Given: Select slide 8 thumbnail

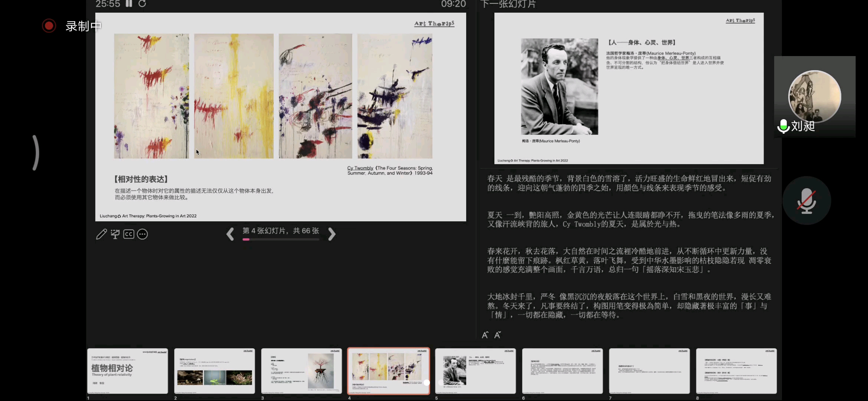Looking at the screenshot, I should 736,371.
